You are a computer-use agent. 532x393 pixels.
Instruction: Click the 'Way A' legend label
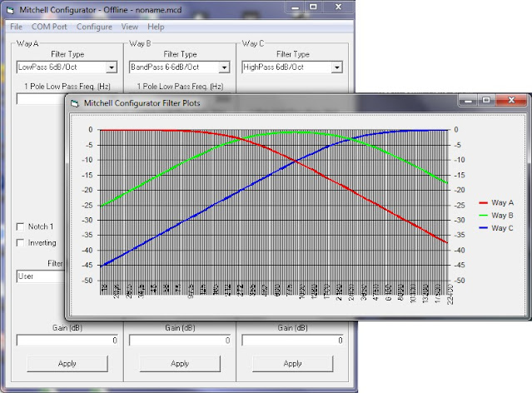pyautogui.click(x=503, y=203)
